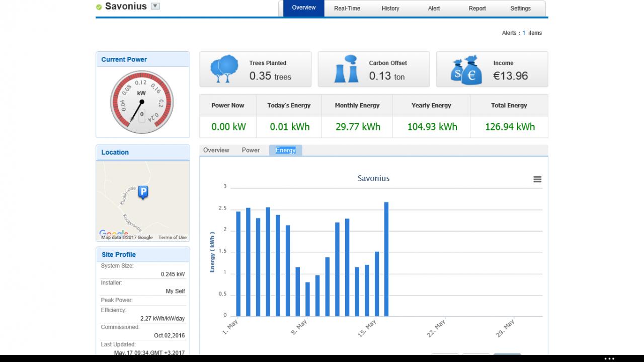This screenshot has width=644, height=362.
Task: Switch chart to the Power tab
Action: coord(251,151)
